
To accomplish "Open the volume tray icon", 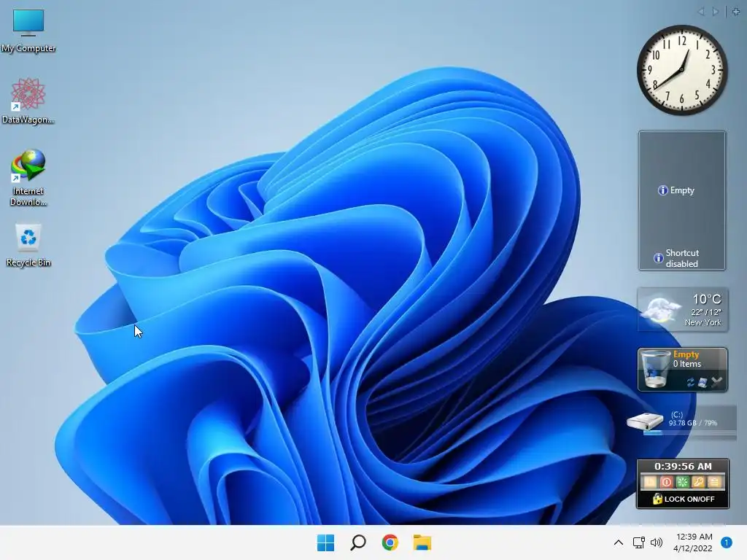I will tap(657, 542).
